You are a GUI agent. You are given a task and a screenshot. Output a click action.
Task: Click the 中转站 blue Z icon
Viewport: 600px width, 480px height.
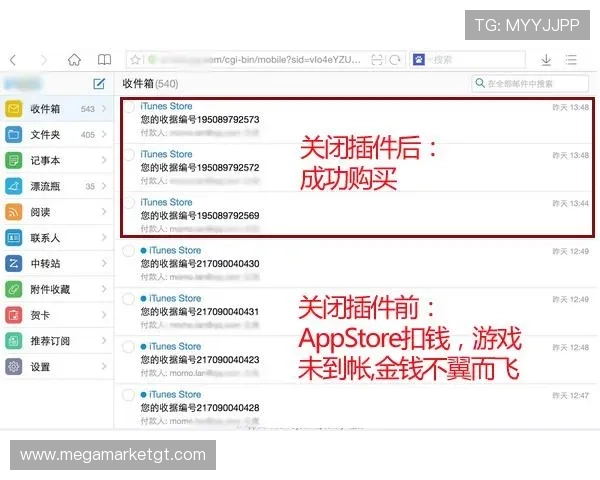click(x=14, y=263)
